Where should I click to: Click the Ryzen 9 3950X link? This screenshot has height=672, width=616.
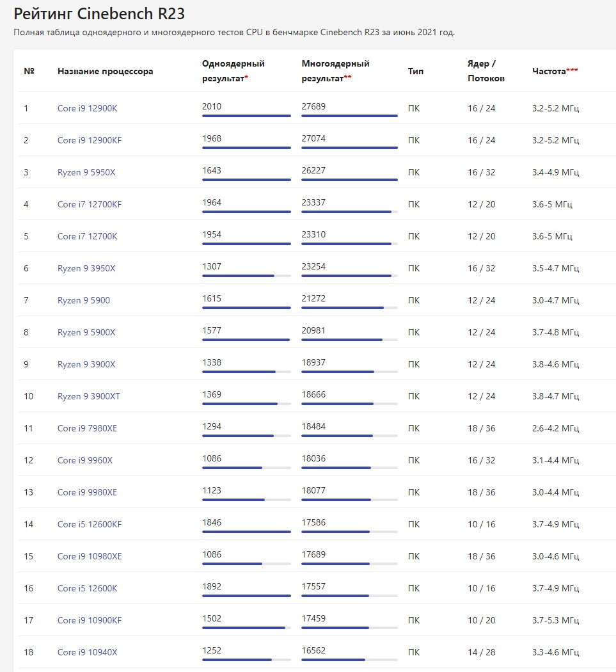click(x=86, y=268)
